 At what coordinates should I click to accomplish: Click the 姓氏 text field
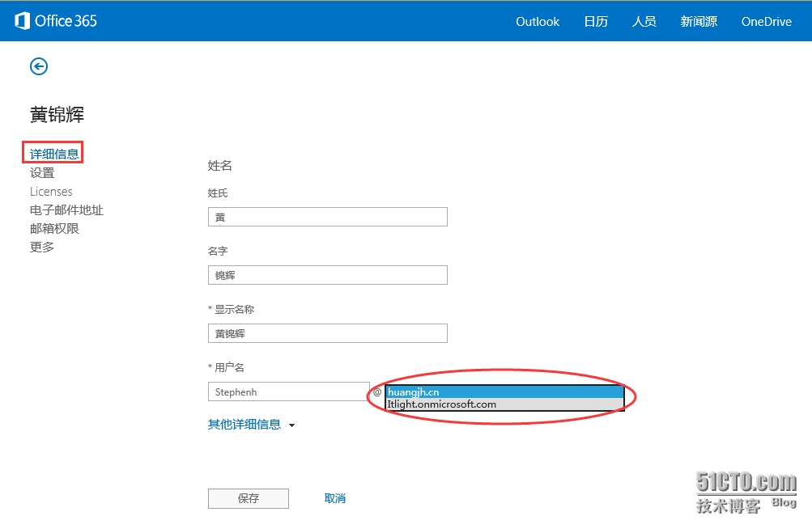[327, 217]
